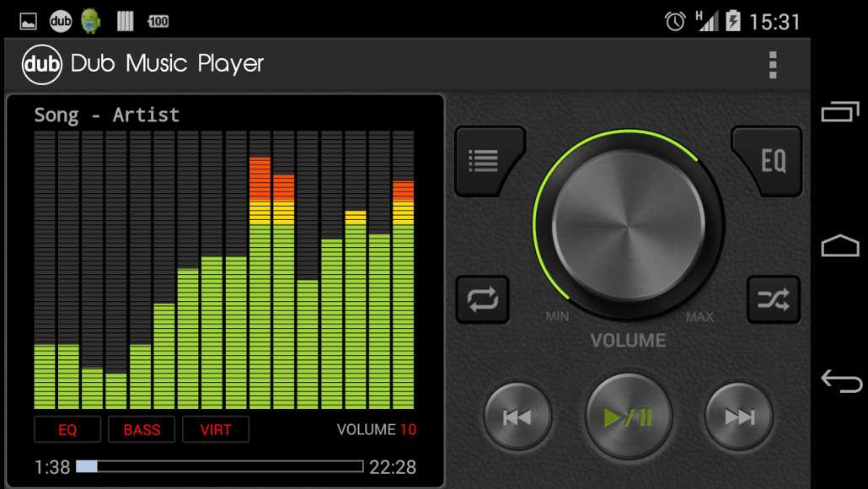Click the alarm clock status icon
The height and width of the screenshot is (489, 868).
point(675,22)
